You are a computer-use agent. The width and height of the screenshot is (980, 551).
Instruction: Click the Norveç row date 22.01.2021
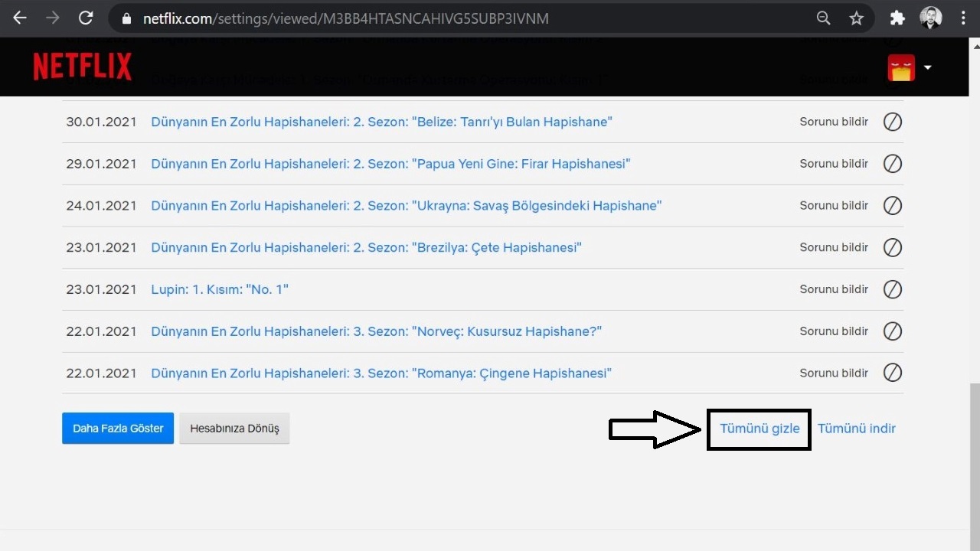coord(101,331)
